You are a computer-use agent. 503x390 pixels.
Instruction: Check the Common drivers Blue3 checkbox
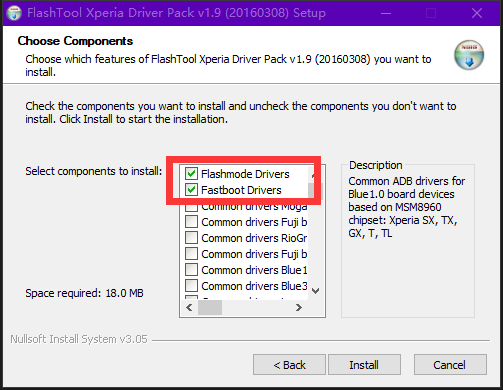pyautogui.click(x=191, y=286)
